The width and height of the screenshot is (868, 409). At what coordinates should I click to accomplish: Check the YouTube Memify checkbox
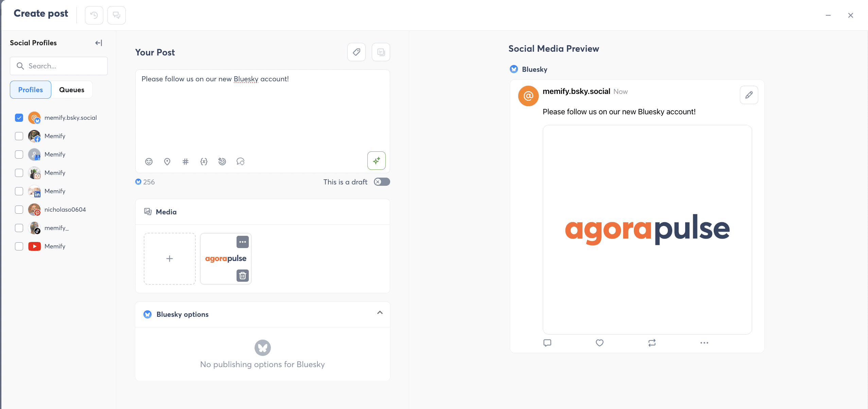pyautogui.click(x=19, y=246)
